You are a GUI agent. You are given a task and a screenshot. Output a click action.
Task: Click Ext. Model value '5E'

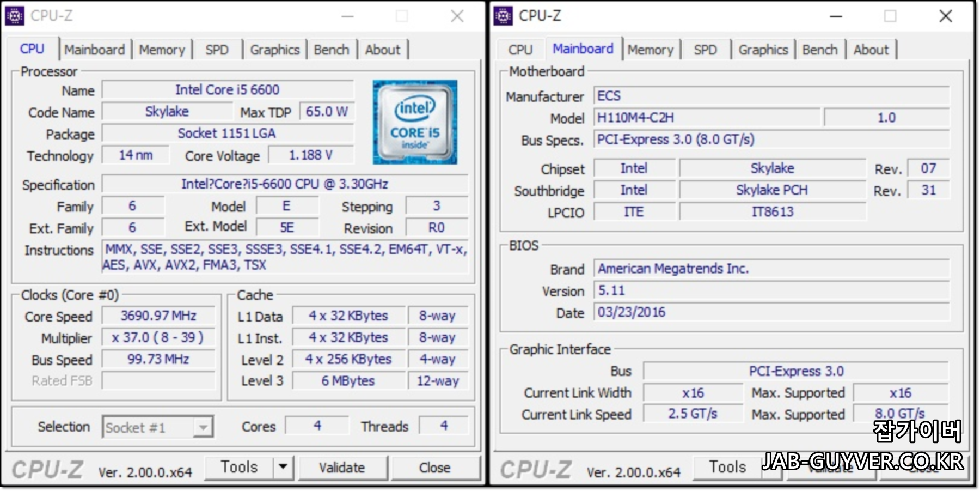pos(287,227)
